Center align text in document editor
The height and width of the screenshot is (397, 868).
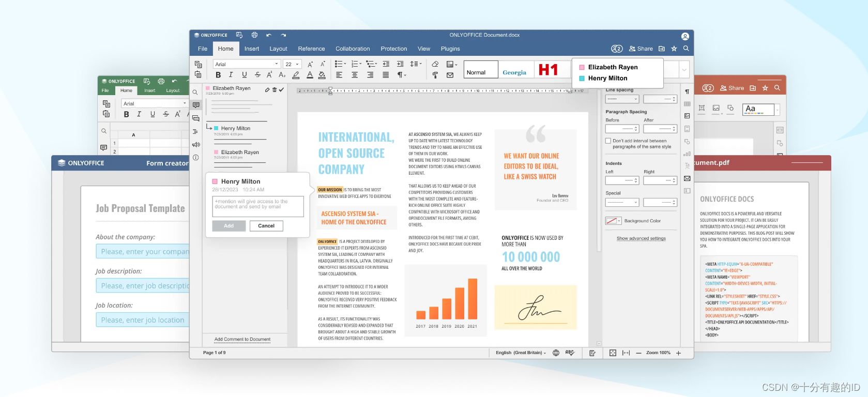point(355,75)
